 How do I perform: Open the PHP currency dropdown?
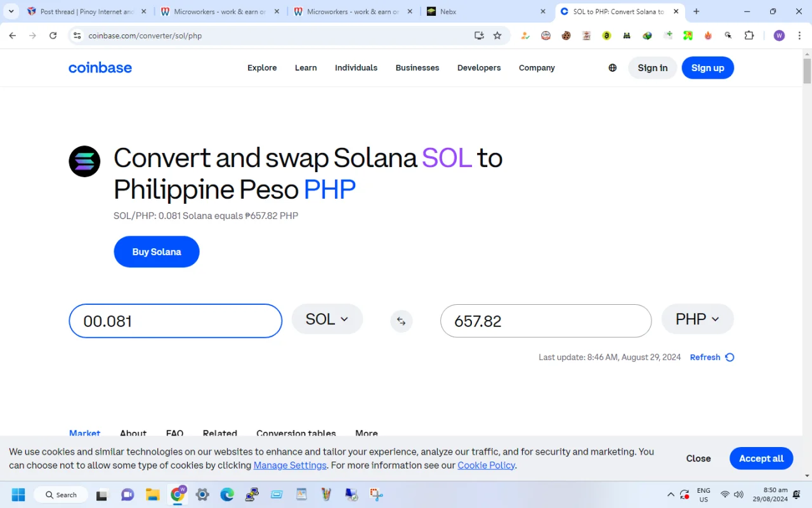698,319
